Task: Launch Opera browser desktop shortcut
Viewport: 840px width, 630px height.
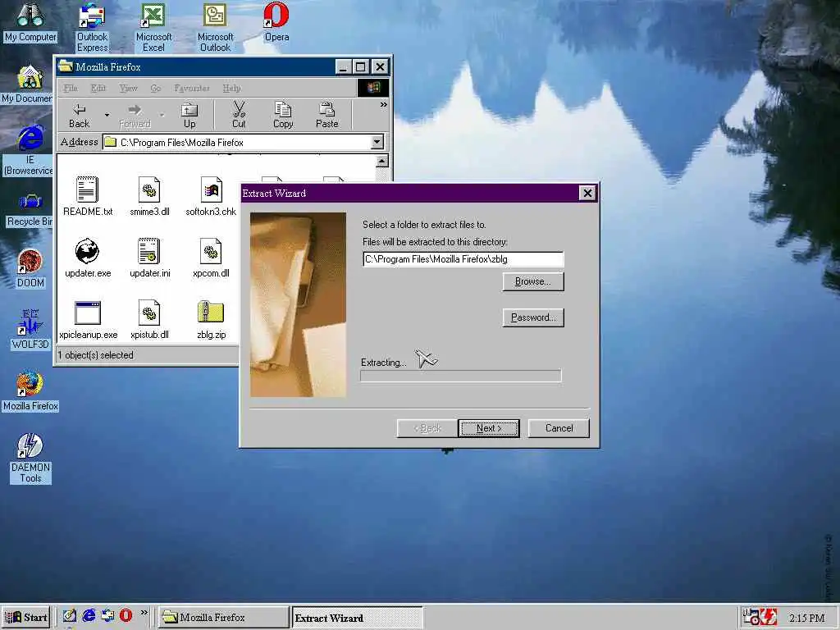Action: coord(276,22)
